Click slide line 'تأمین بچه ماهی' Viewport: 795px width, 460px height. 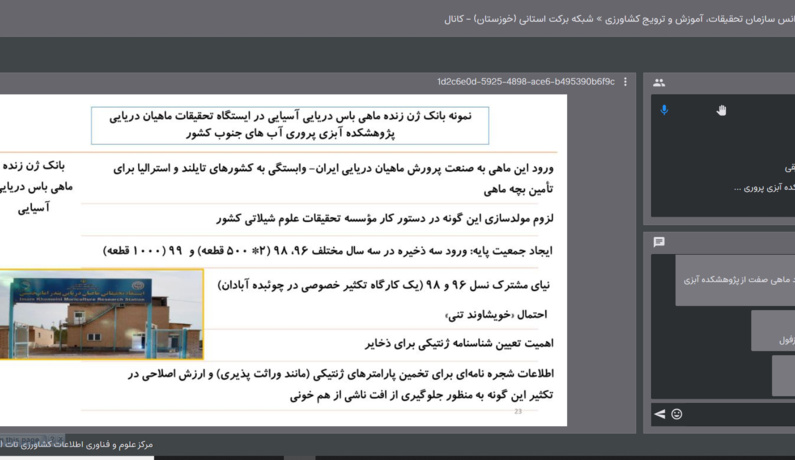pos(518,190)
